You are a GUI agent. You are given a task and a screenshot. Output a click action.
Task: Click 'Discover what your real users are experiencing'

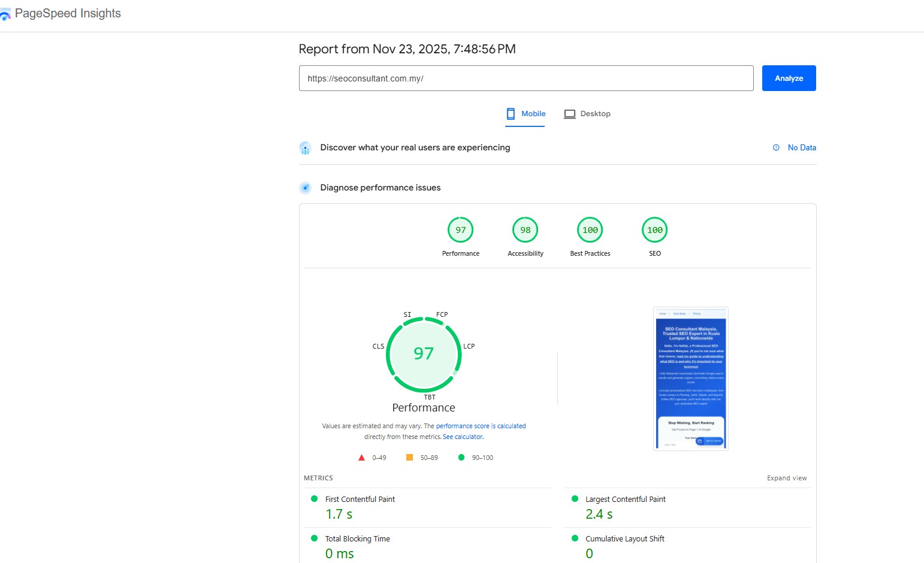coord(415,147)
